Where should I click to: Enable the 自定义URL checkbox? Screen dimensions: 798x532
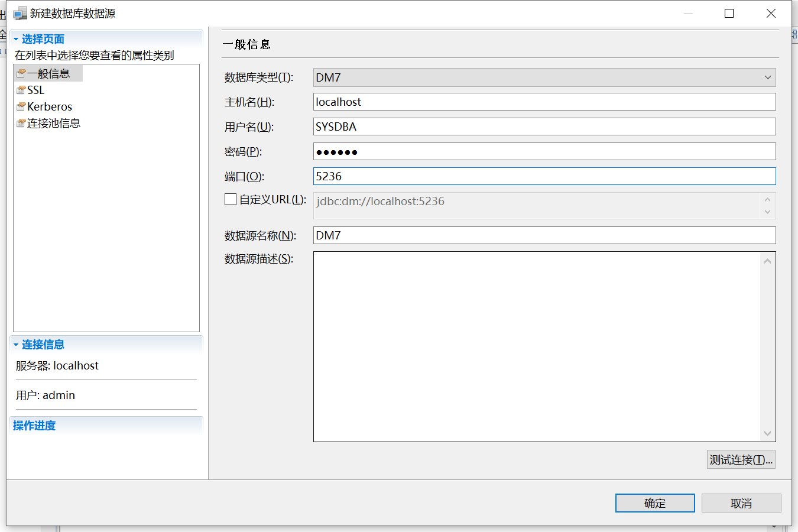(231, 199)
